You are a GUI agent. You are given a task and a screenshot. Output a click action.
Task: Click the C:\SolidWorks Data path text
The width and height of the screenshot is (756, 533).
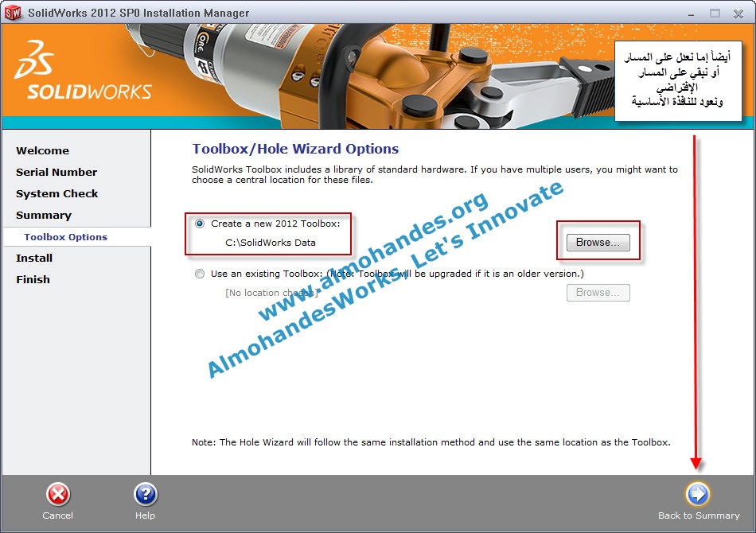coord(271,243)
